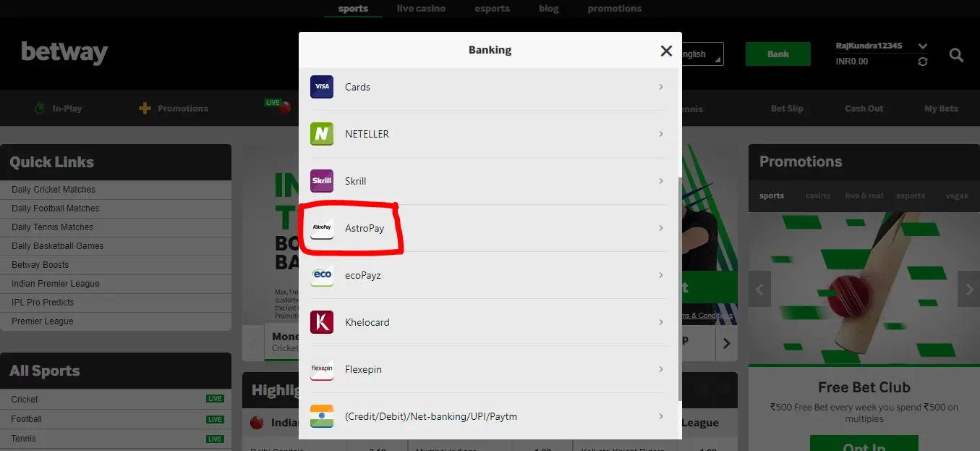The width and height of the screenshot is (980, 451).
Task: Click the ecoPayz logo icon
Action: (x=322, y=275)
